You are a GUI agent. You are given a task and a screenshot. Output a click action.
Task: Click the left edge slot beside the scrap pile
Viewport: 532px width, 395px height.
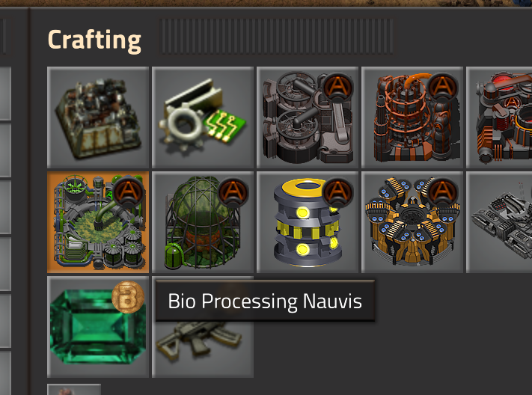click(5, 94)
